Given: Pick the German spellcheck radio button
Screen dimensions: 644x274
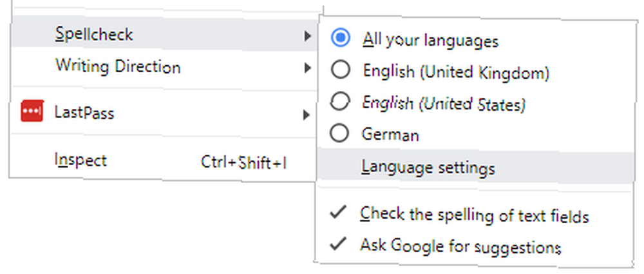Looking at the screenshot, I should coord(339,133).
